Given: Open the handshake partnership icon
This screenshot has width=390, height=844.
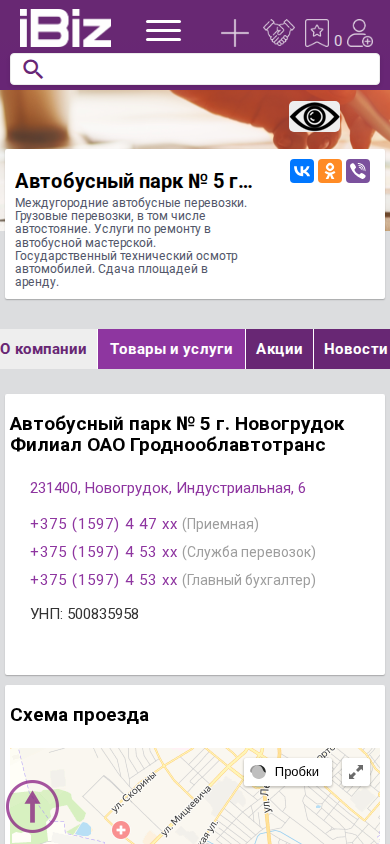Looking at the screenshot, I should tap(279, 32).
